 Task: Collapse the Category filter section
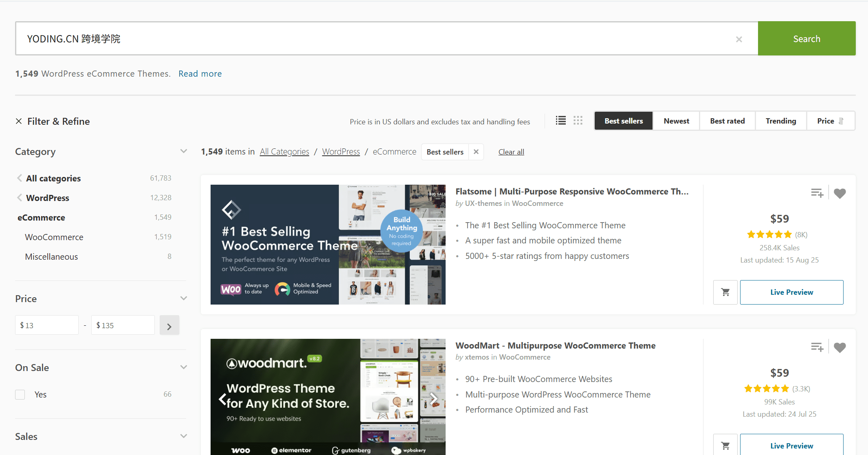[x=183, y=151]
